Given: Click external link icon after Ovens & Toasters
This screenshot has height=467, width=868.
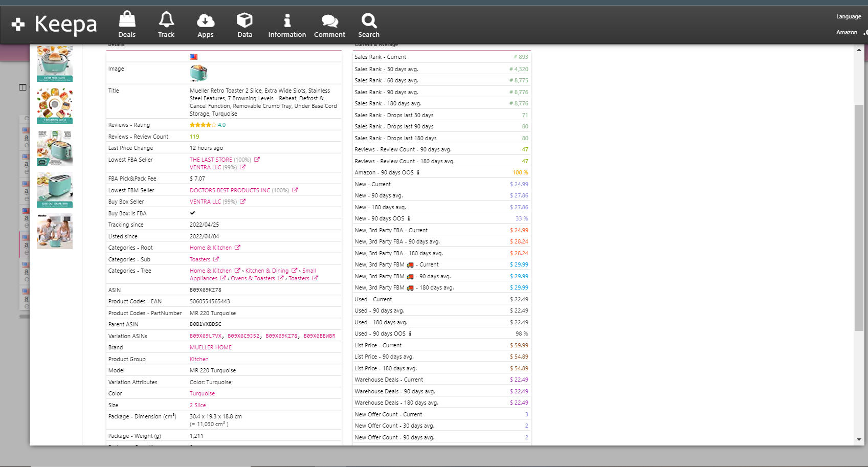Looking at the screenshot, I should click(x=280, y=278).
